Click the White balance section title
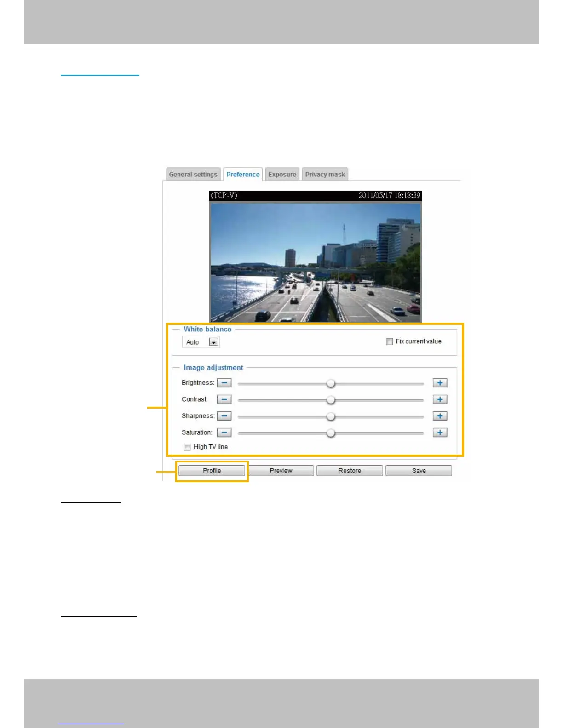Viewport: 563px width, 728px height. tap(207, 329)
